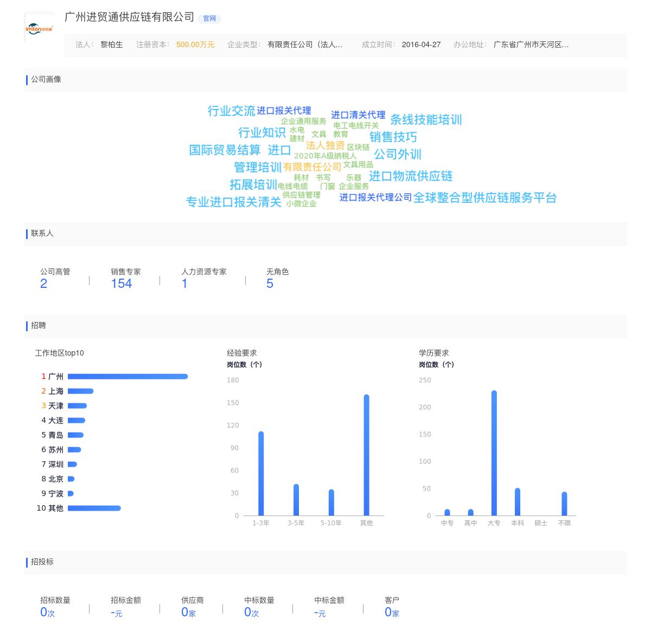The width and height of the screenshot is (651, 644).
Task: Select the tag 拓展培训
Action: pos(253,185)
